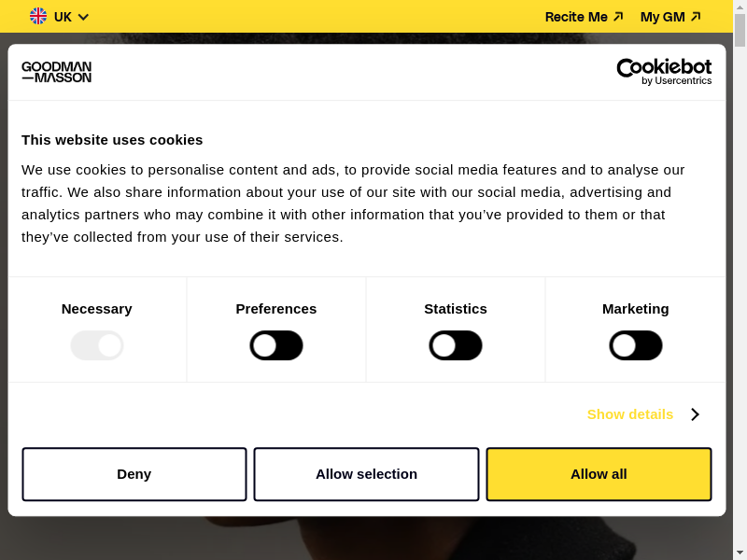Click the scrollbar up arrow
This screenshot has height=560, width=747.
pos(740,6)
